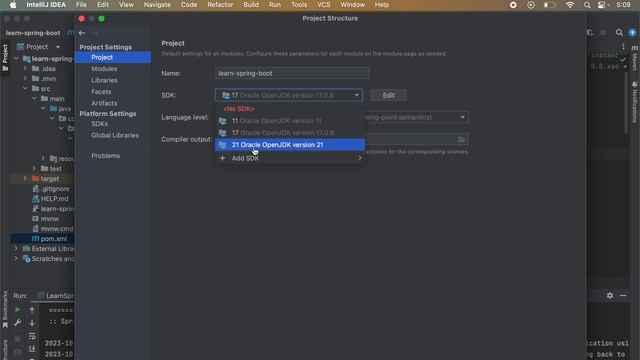The image size is (640, 360).
Task: Select the LearnSpr run tab
Action: tap(56, 296)
